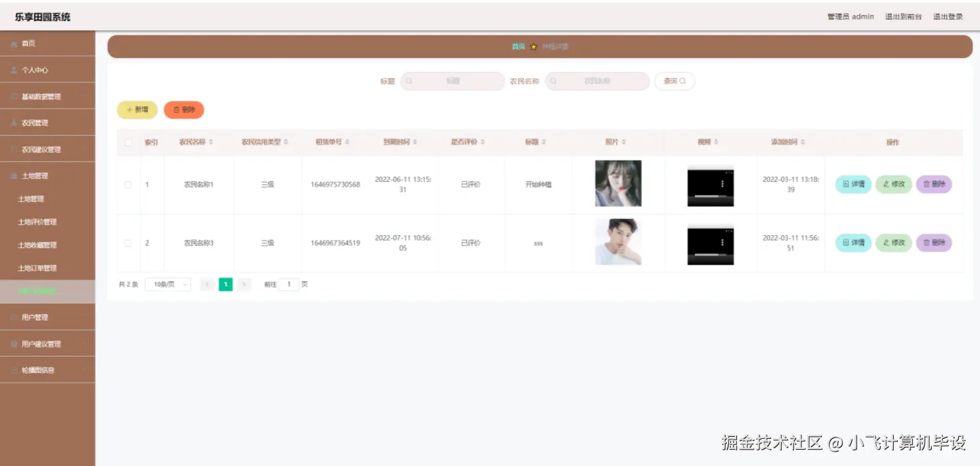Click the icon beside 用户建议管理 in sidebar
980x466 pixels.
pos(14,344)
